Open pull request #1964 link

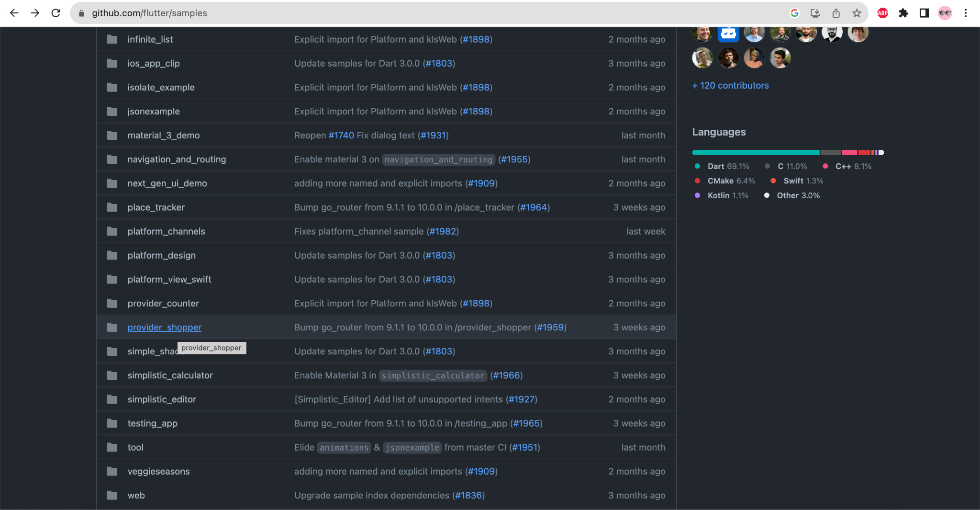(x=534, y=207)
